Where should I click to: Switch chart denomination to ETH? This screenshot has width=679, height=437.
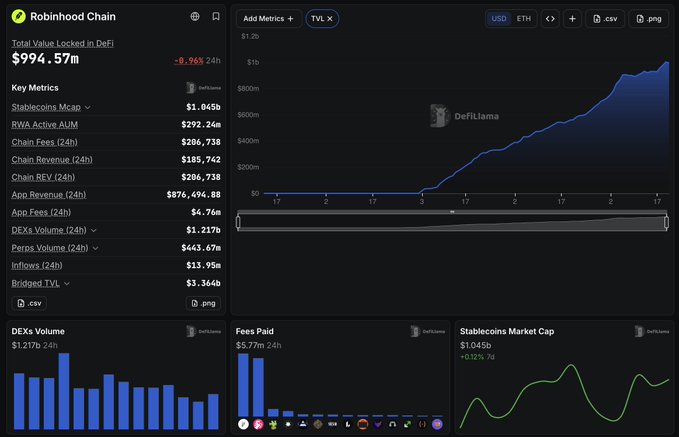point(524,19)
